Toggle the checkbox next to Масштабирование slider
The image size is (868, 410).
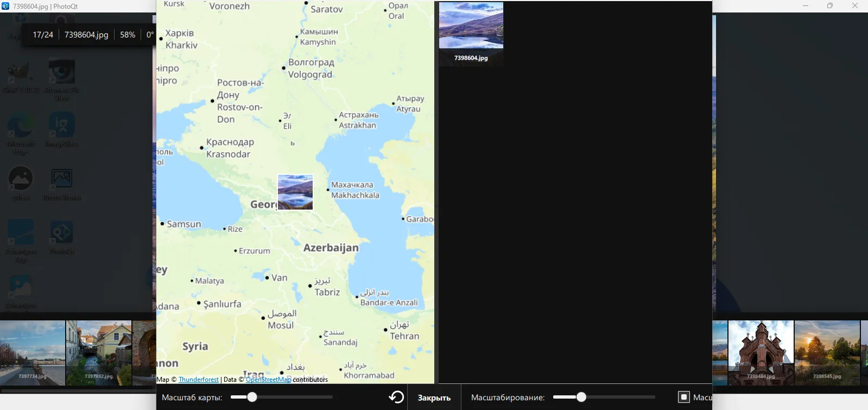click(x=684, y=397)
